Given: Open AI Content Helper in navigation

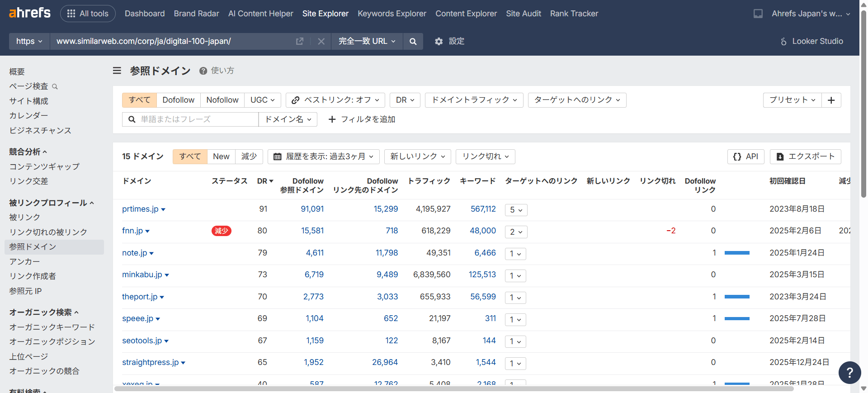Looking at the screenshot, I should [261, 14].
